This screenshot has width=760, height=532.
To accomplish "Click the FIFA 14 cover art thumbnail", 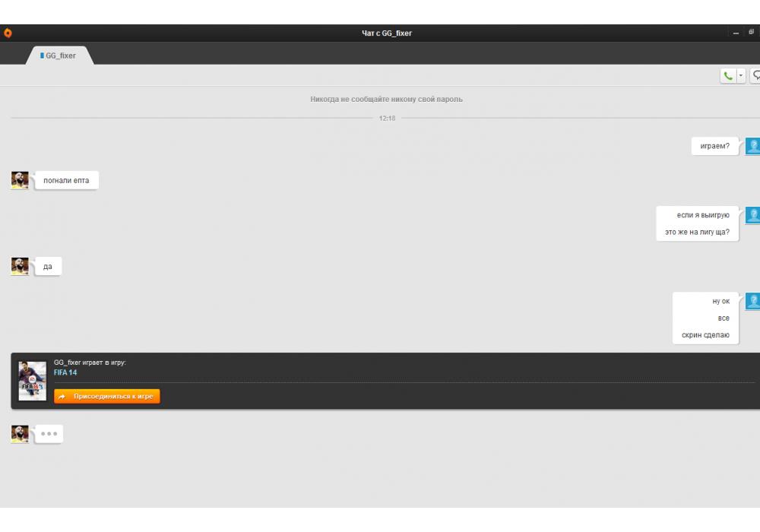I will pos(32,381).
